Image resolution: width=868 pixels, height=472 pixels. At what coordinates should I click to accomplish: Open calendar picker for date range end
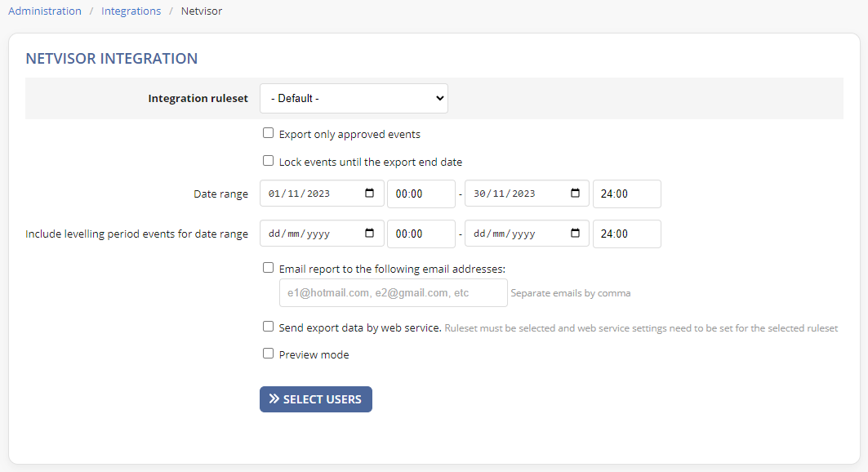point(575,193)
